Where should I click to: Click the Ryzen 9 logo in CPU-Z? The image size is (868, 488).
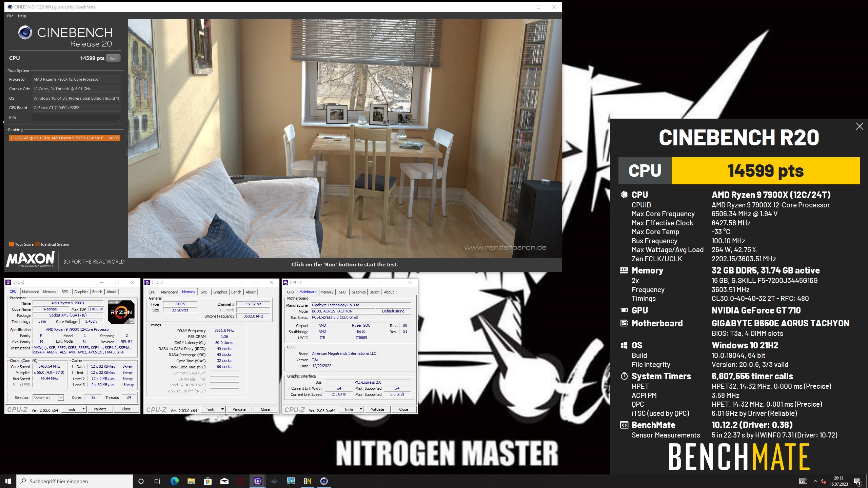tap(121, 312)
